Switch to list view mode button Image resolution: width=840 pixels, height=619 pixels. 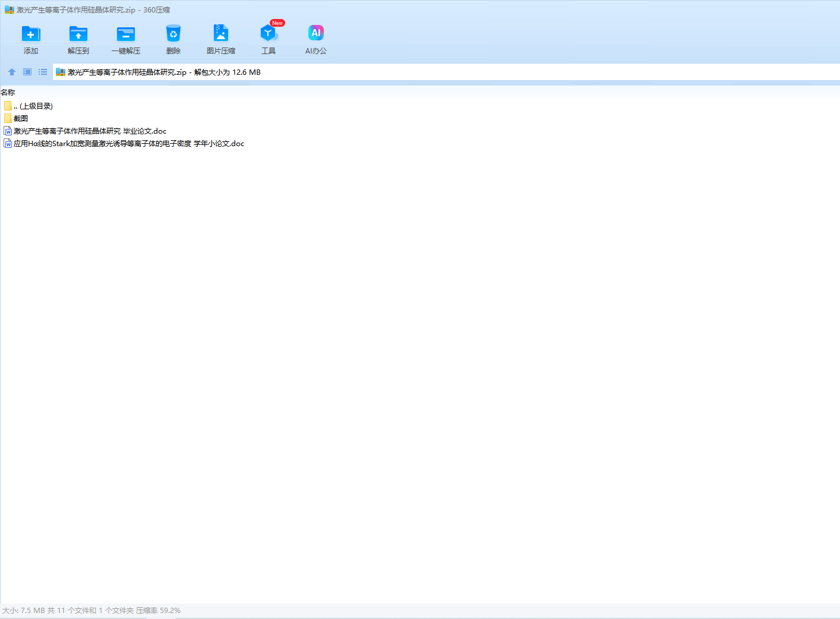click(43, 72)
